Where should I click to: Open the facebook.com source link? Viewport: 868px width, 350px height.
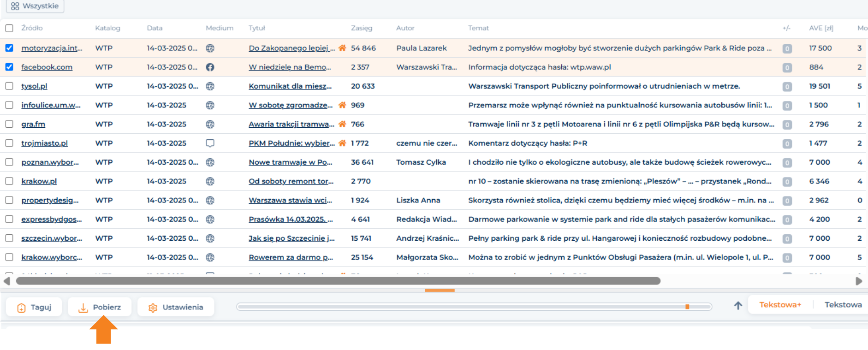coord(47,67)
